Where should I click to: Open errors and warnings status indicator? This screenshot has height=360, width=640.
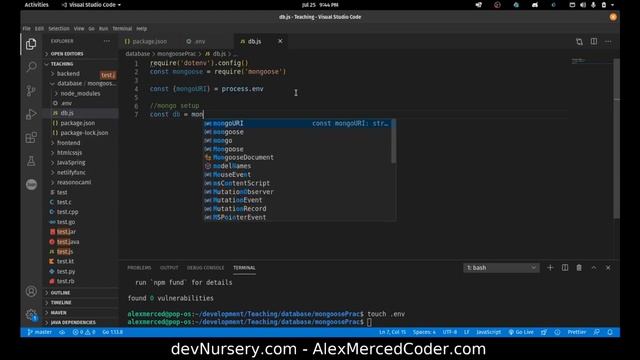(84, 332)
